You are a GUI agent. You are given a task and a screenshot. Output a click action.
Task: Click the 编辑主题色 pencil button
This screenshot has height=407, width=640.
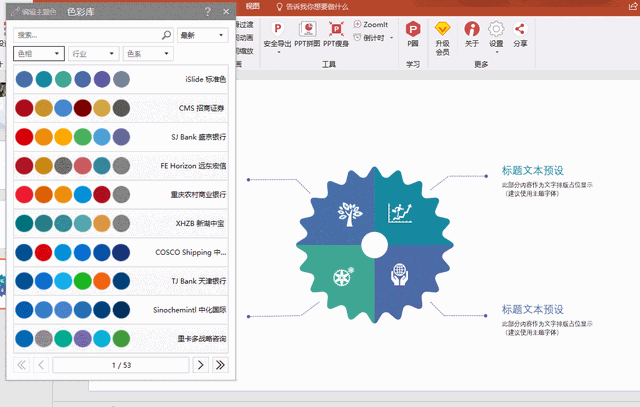(x=33, y=11)
